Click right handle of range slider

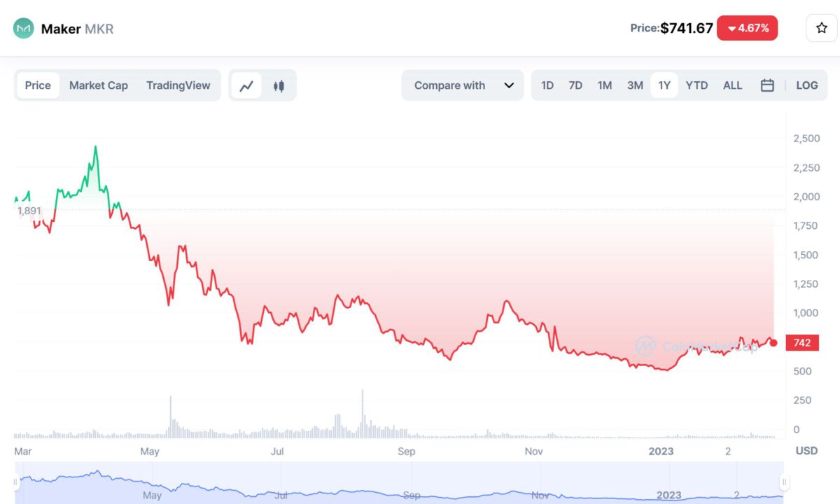click(x=784, y=482)
